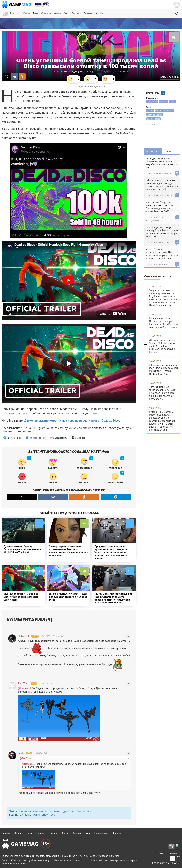Go to the Гиды section
The height and width of the screenshot is (868, 182).
[x=36, y=13]
